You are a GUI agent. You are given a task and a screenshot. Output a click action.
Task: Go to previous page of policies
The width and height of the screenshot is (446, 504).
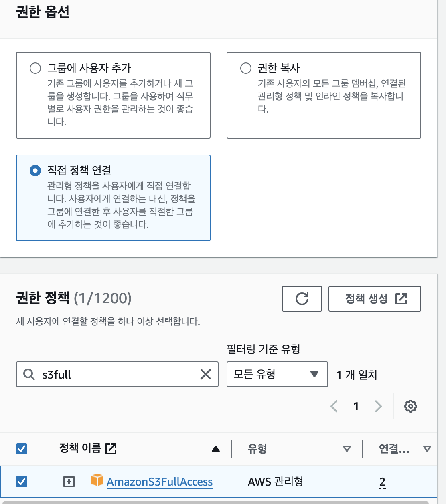(x=334, y=406)
